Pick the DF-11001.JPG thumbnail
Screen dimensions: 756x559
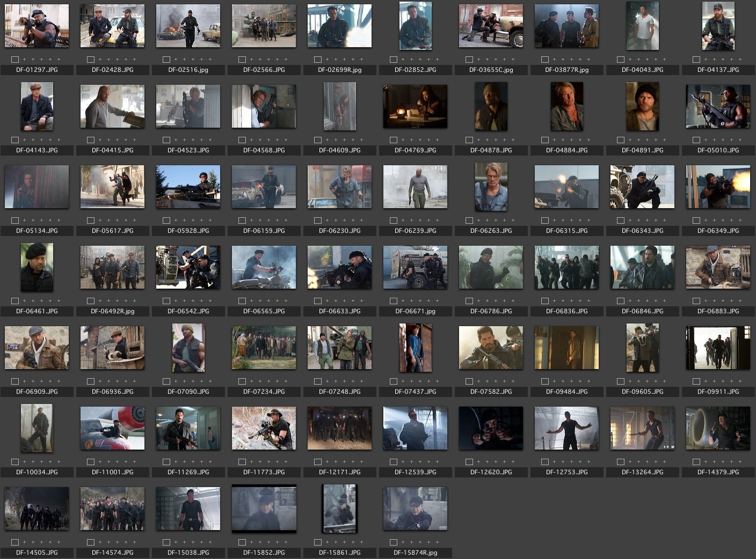click(x=112, y=428)
